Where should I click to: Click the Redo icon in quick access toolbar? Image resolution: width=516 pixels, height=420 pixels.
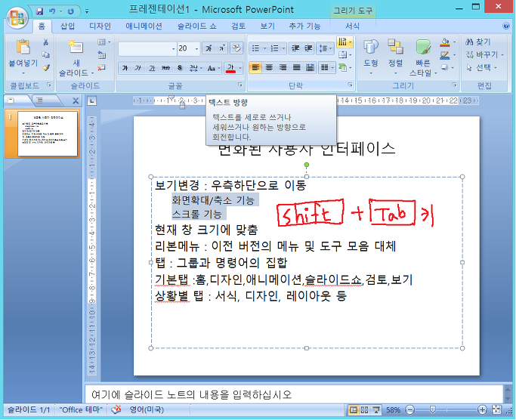coord(70,11)
